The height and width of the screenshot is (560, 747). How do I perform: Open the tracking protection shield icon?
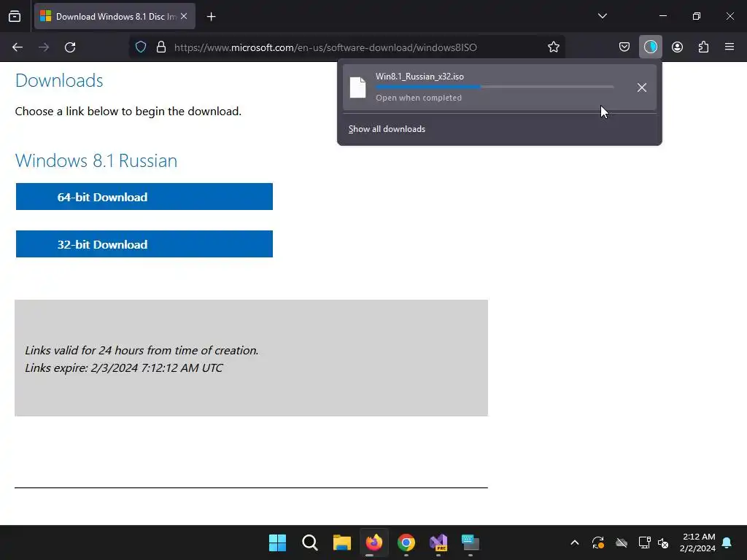[x=141, y=47]
